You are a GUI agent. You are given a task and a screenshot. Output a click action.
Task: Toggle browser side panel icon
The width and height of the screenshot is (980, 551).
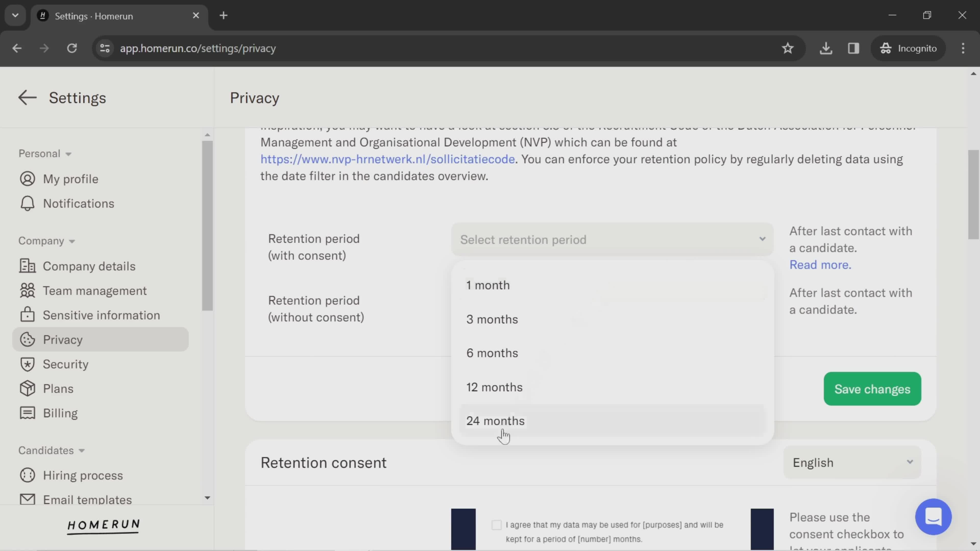click(853, 48)
